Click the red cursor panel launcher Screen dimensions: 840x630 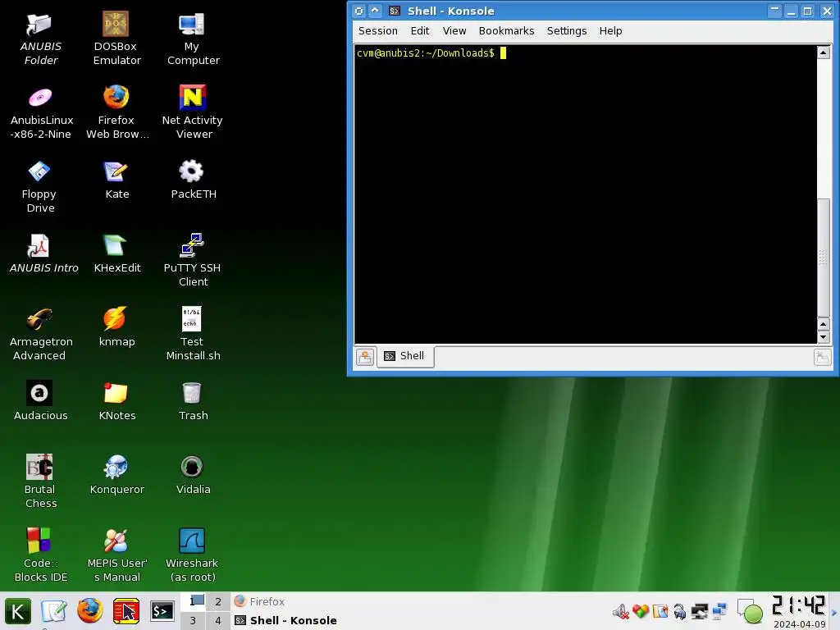[x=126, y=612]
